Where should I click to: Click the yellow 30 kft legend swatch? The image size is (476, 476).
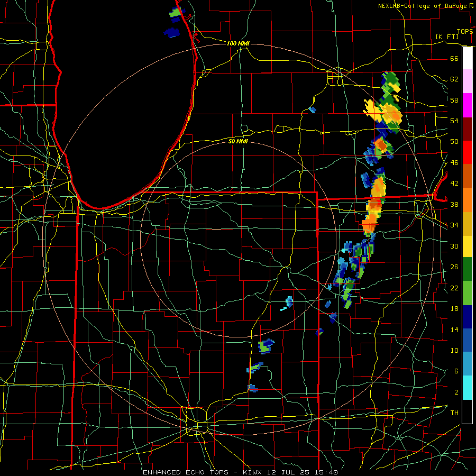pos(467,246)
